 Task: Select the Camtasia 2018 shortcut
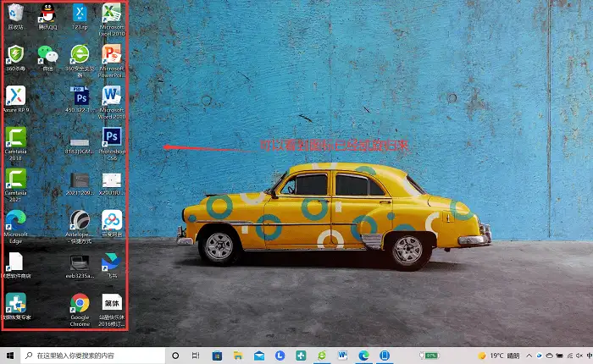[x=15, y=144]
